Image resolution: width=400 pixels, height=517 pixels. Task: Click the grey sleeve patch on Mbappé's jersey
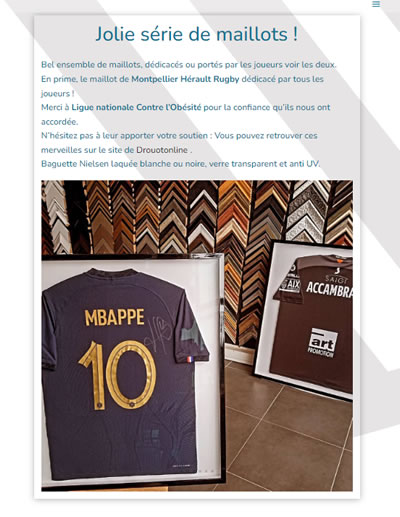pos(192,334)
